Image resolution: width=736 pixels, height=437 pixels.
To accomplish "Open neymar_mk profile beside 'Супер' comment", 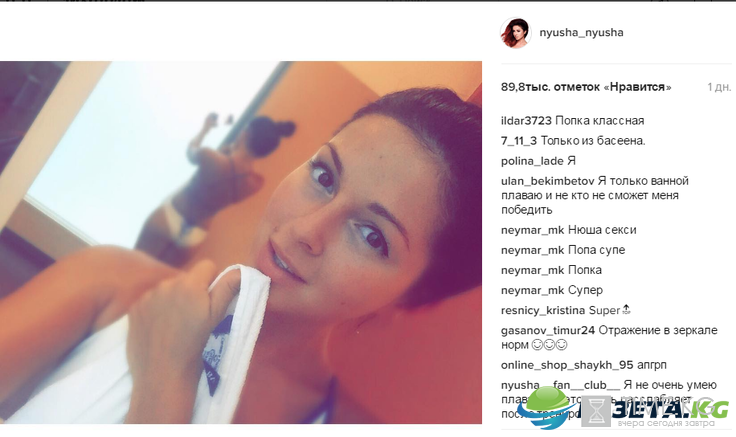I will (x=532, y=291).
